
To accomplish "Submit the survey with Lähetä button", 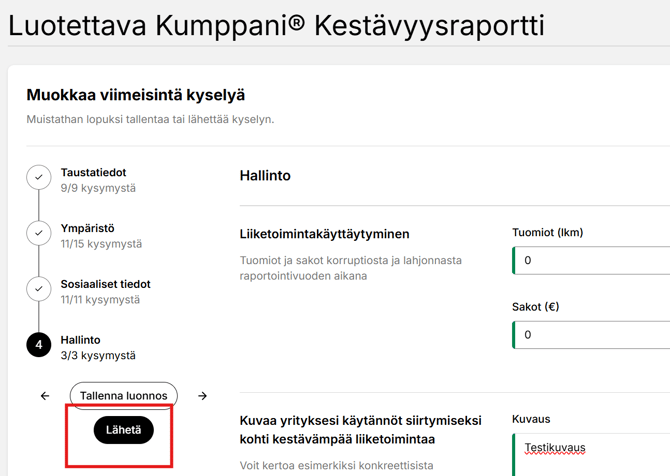I will tap(123, 430).
